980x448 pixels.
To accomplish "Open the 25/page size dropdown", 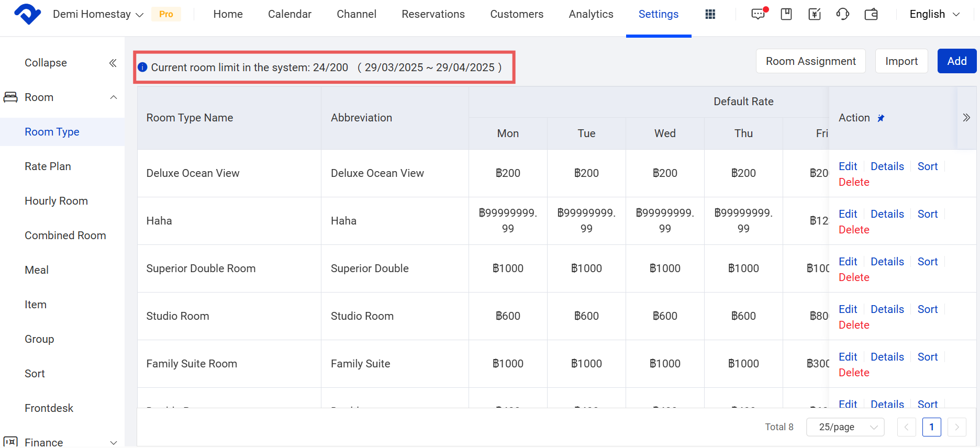I will click(845, 427).
